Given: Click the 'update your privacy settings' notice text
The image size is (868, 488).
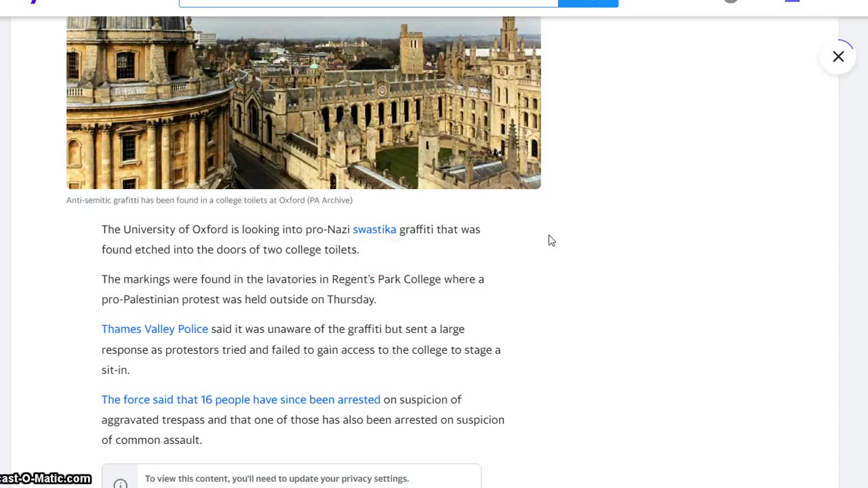Looking at the screenshot, I should (x=277, y=479).
